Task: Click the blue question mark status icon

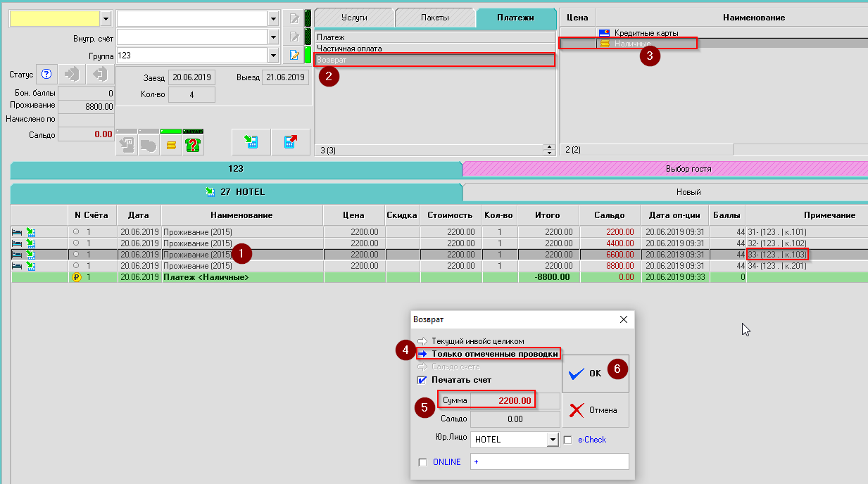Action: coord(47,74)
